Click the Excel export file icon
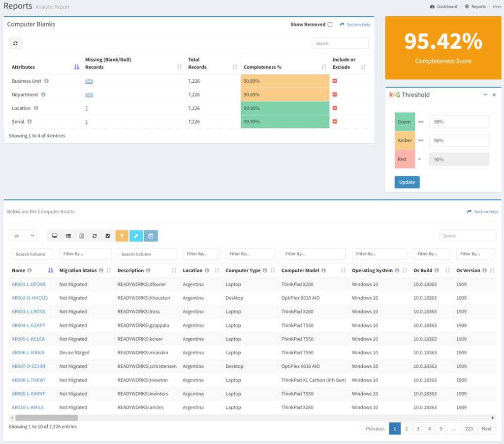Screen dimensions: 504x444 pyautogui.click(x=82, y=236)
